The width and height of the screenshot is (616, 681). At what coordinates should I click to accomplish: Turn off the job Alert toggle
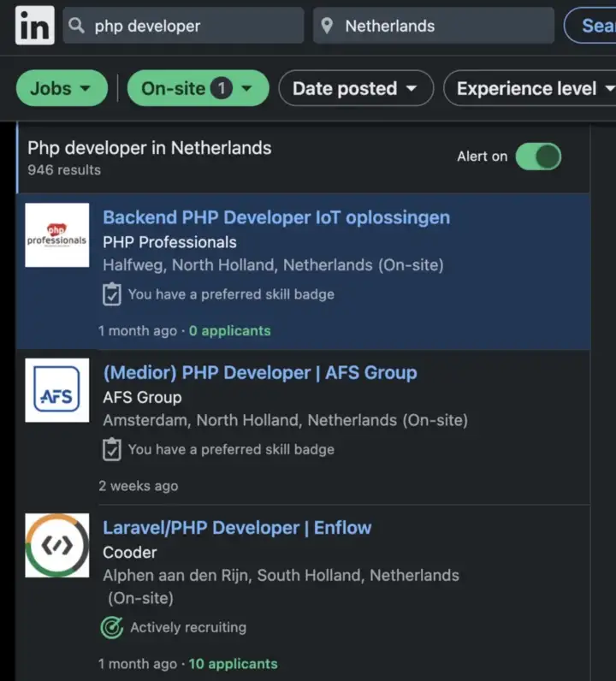coord(538,157)
